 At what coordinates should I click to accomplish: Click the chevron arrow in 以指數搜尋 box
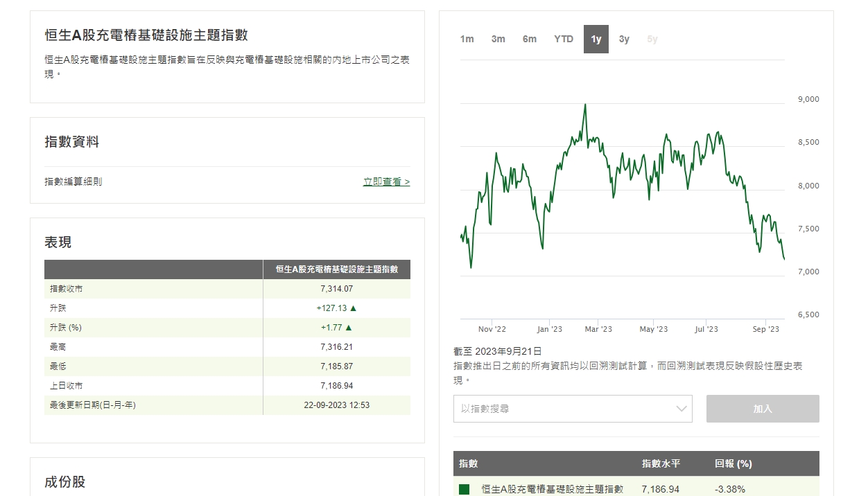point(681,409)
